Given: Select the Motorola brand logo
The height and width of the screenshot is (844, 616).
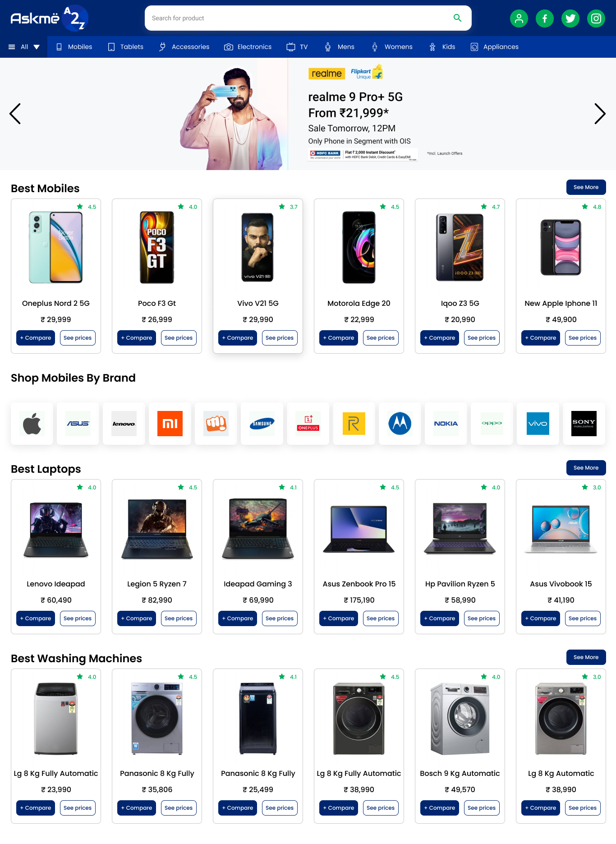Looking at the screenshot, I should coord(400,424).
